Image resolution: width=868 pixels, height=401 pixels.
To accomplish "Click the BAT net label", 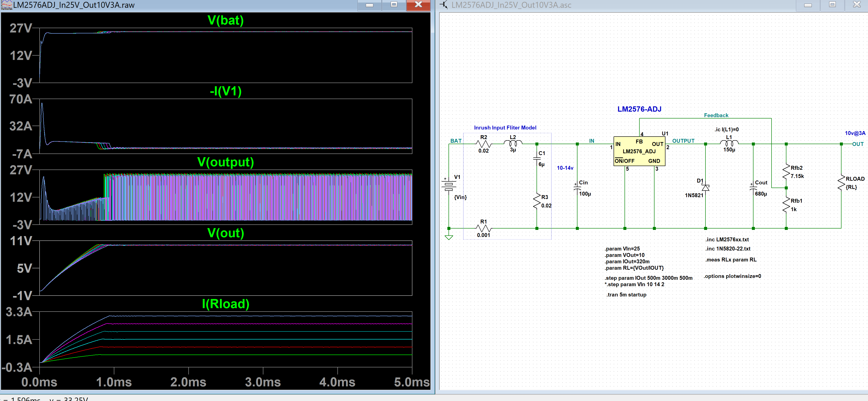I will click(456, 141).
